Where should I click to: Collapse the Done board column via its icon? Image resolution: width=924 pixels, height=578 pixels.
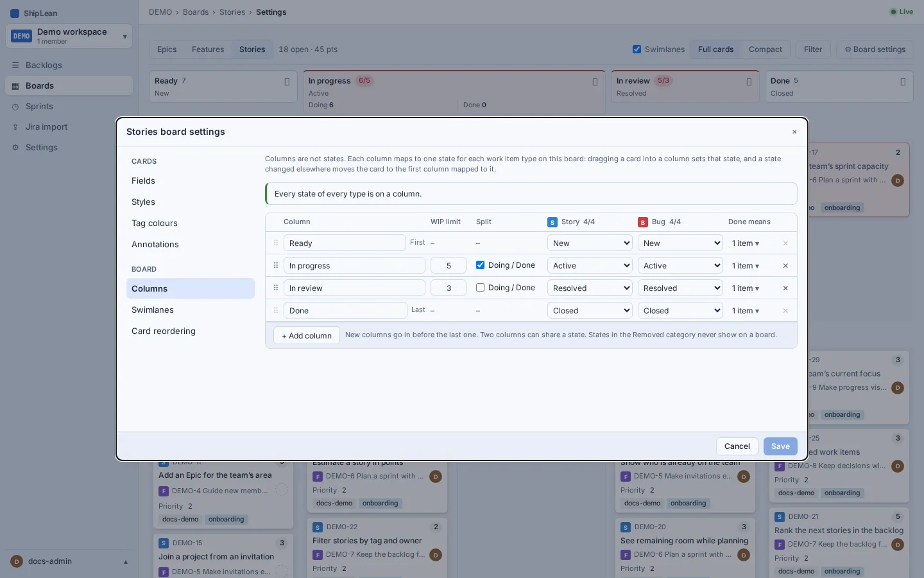(903, 82)
